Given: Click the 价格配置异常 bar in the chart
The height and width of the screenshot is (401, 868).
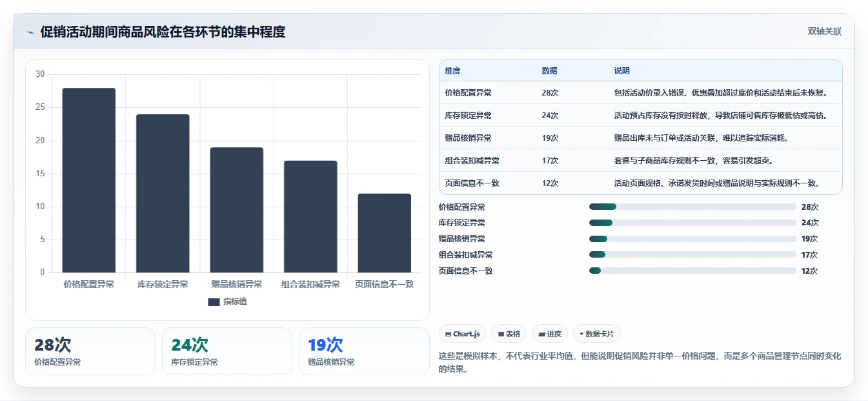Looking at the screenshot, I should click(89, 180).
